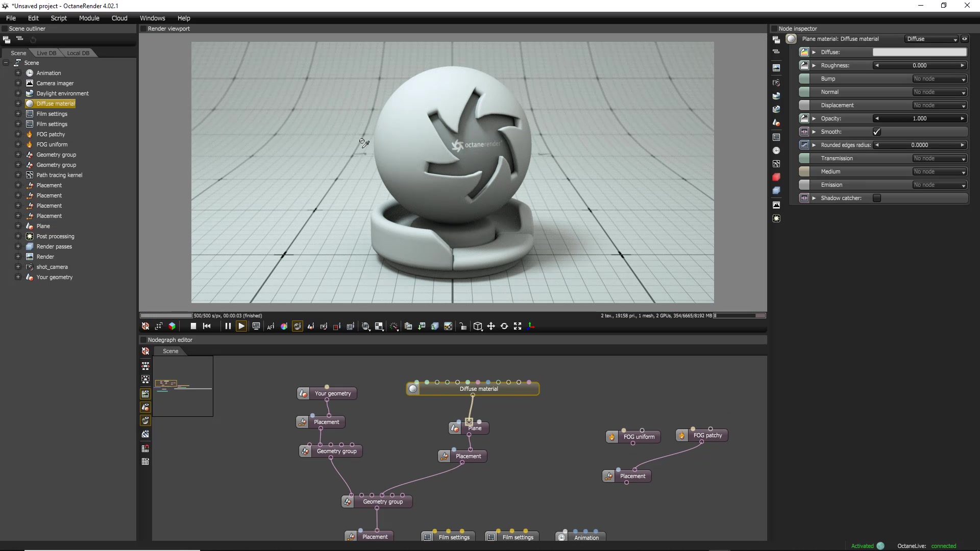This screenshot has height=551, width=980.
Task: Open the render priority gauge icon
Action: (394, 327)
